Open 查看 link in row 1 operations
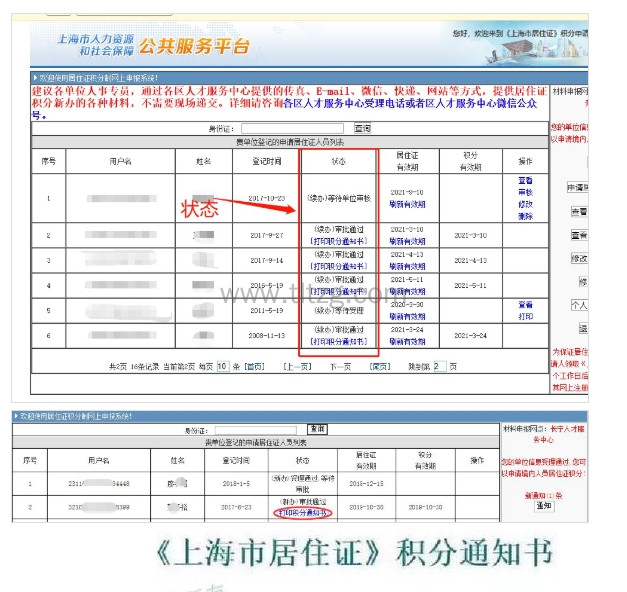 click(x=525, y=180)
